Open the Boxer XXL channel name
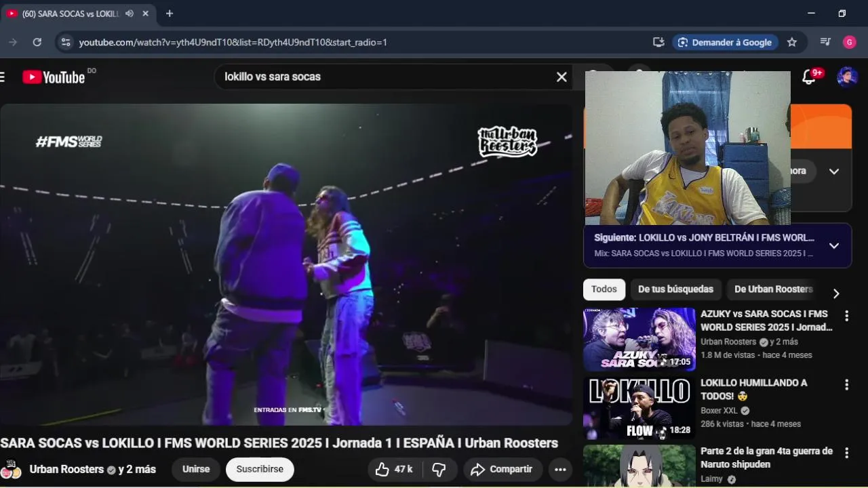Image resolution: width=868 pixels, height=488 pixels. [719, 411]
